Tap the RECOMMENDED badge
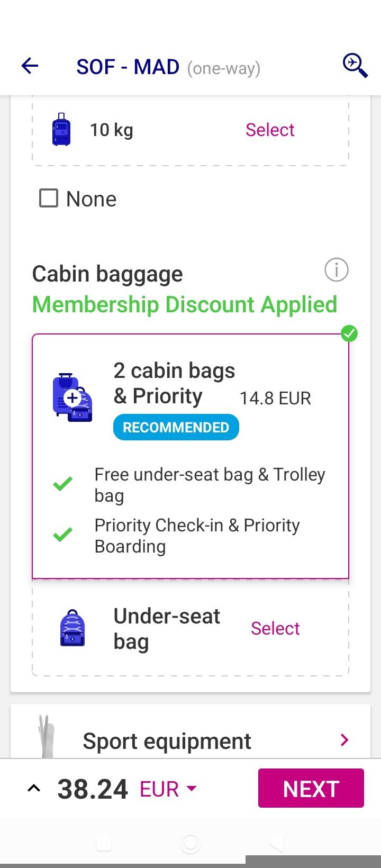The width and height of the screenshot is (381, 868). [176, 428]
